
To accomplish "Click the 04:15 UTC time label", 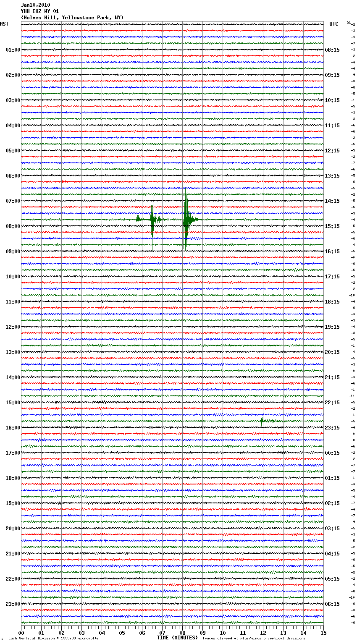I will click(x=332, y=554).
